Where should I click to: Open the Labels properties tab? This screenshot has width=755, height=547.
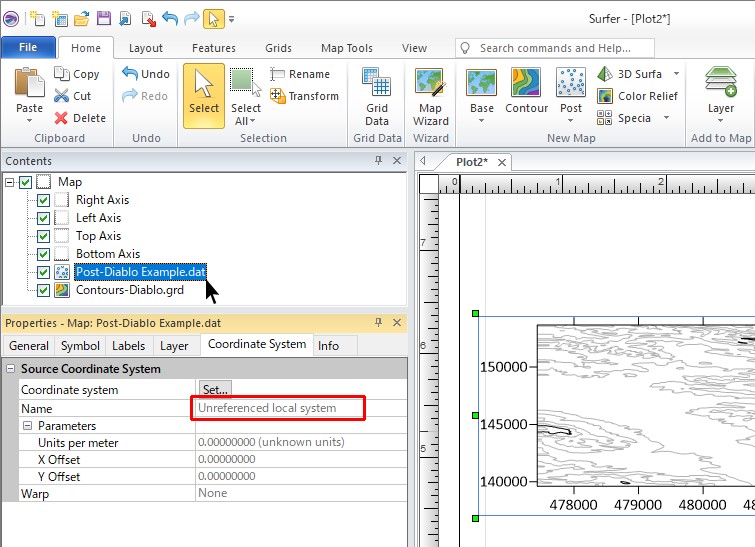pos(129,346)
